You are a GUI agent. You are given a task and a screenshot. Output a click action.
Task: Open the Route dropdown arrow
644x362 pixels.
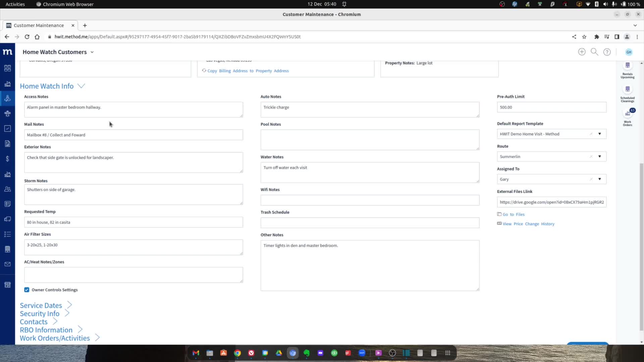point(599,157)
